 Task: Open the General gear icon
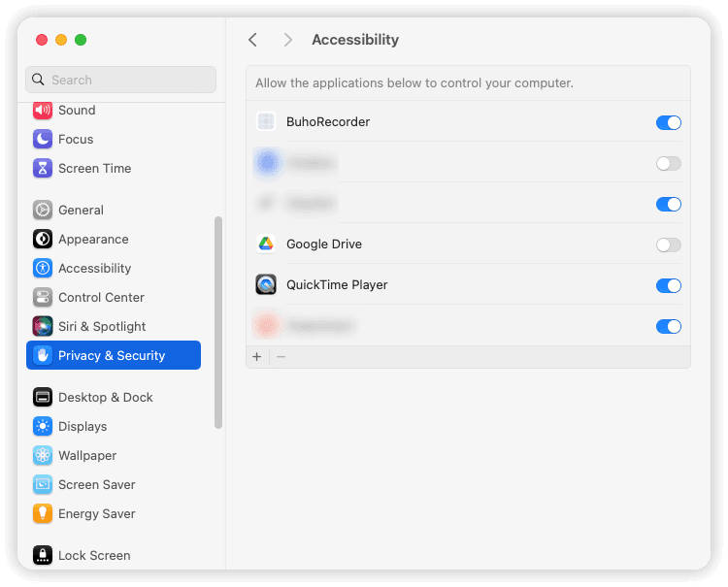pos(43,211)
